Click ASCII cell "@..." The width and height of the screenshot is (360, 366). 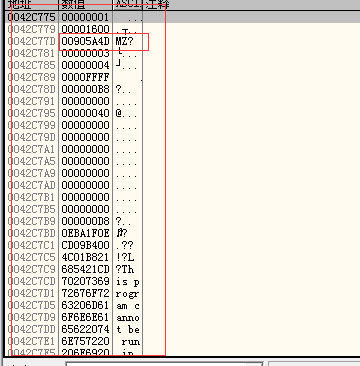[127, 113]
